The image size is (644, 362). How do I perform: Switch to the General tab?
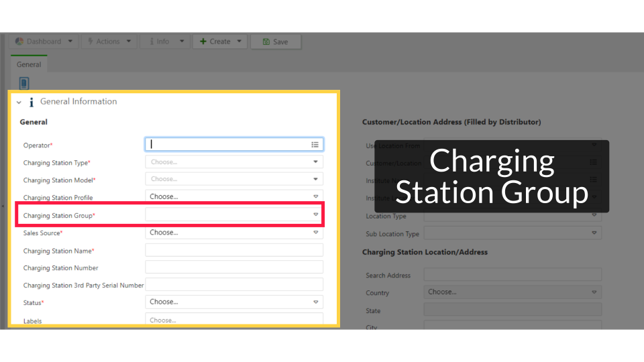click(29, 64)
